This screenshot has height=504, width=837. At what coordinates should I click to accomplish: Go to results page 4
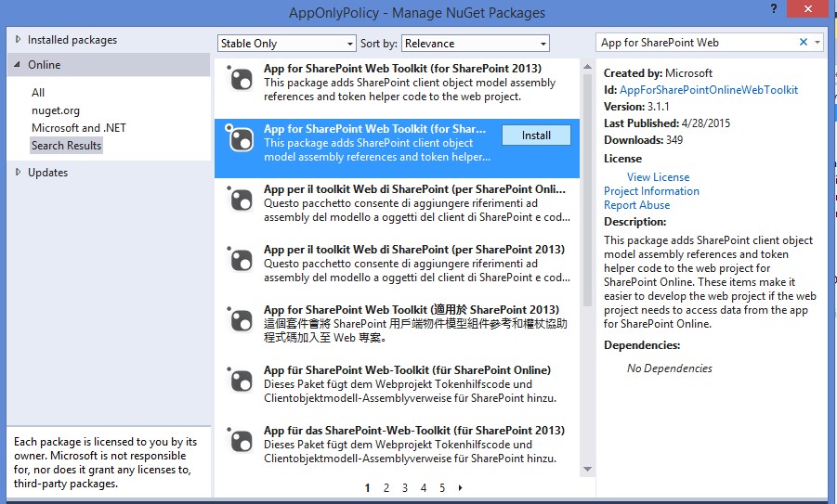424,487
